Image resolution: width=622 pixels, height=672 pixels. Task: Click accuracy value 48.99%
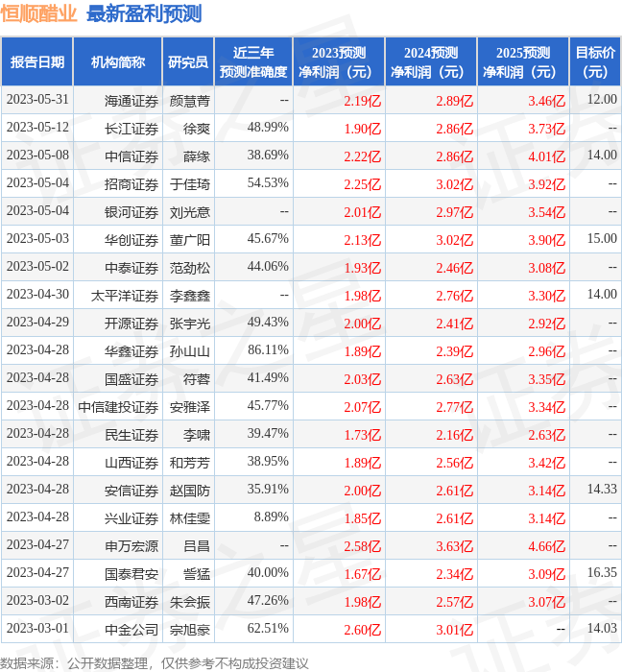click(268, 128)
